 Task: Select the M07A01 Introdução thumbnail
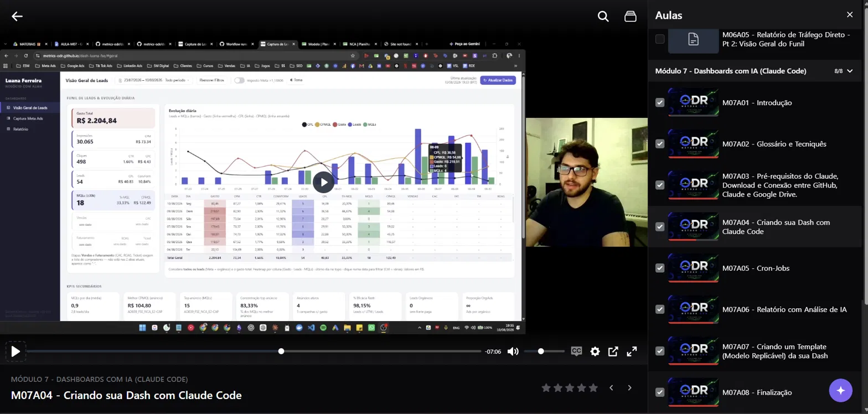693,102
